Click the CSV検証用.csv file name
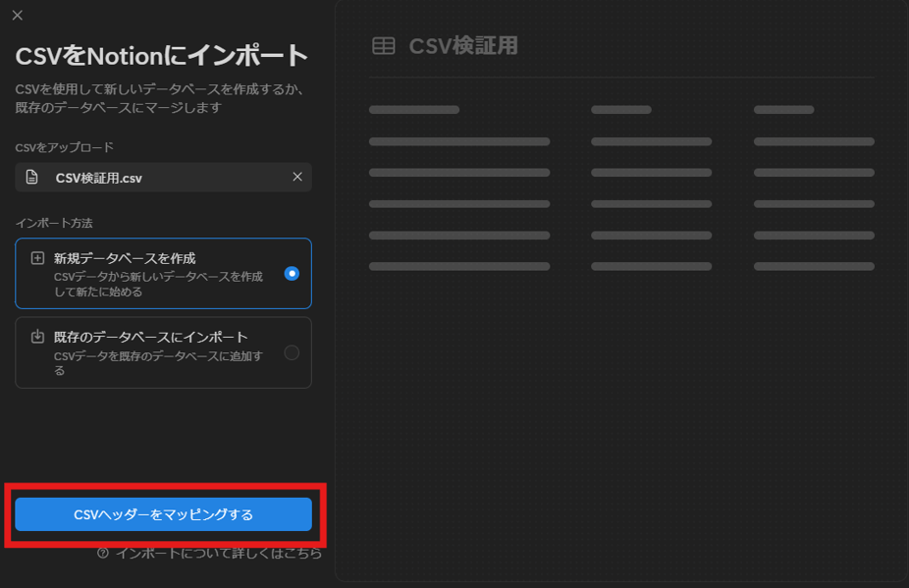 pos(98,178)
